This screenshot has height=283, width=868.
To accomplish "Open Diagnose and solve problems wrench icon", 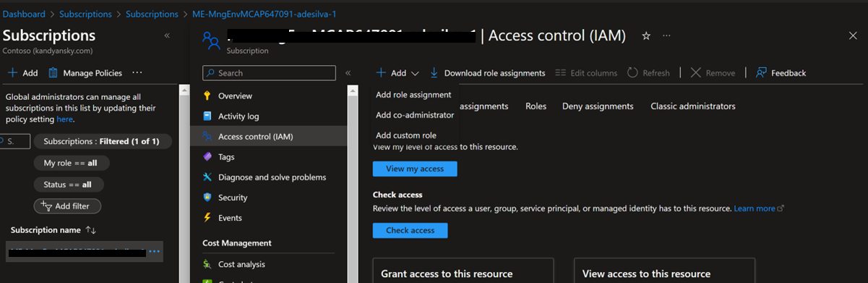I will click(x=207, y=177).
